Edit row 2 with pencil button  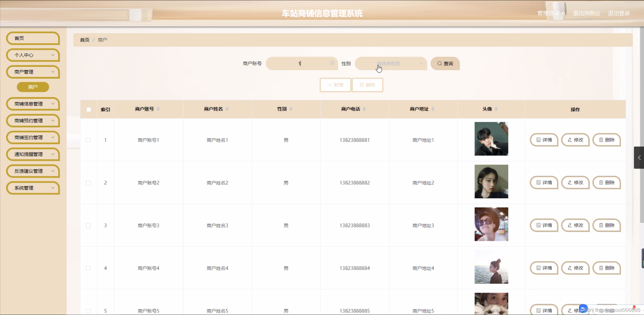tap(575, 183)
